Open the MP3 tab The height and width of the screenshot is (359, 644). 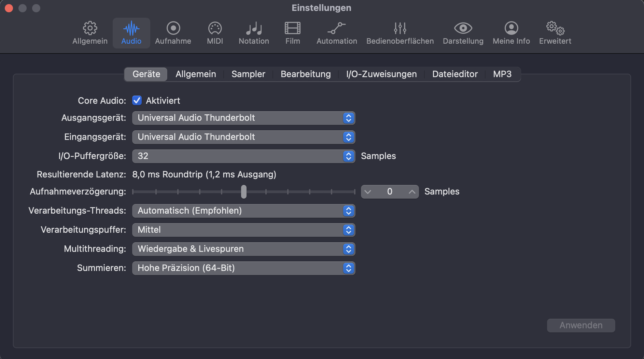tap(502, 74)
